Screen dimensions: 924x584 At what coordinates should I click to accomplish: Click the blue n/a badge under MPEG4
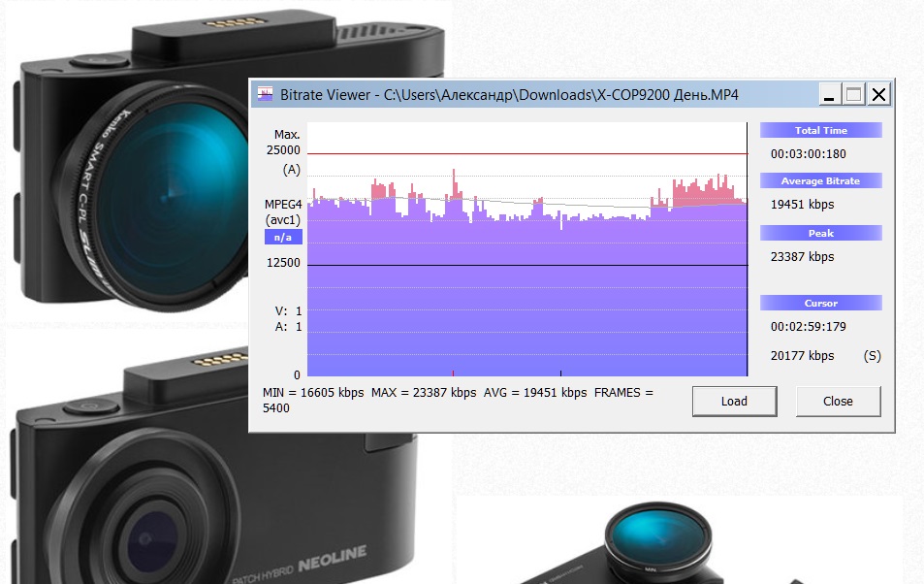click(283, 237)
